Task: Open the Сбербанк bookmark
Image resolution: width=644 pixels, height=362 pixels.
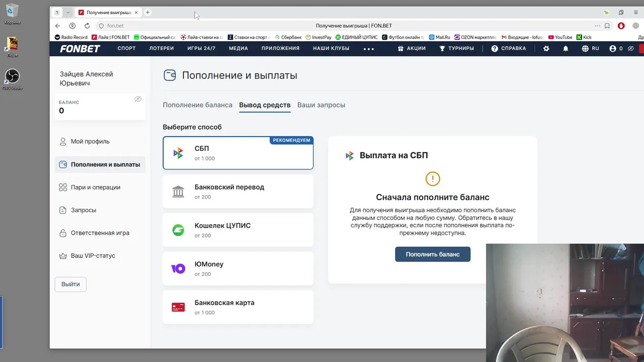Action: (288, 37)
